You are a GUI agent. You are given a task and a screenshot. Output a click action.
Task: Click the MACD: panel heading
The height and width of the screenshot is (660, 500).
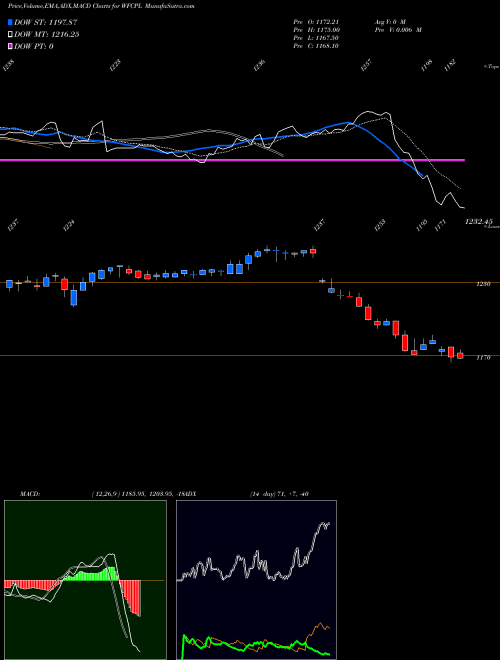click(30, 494)
